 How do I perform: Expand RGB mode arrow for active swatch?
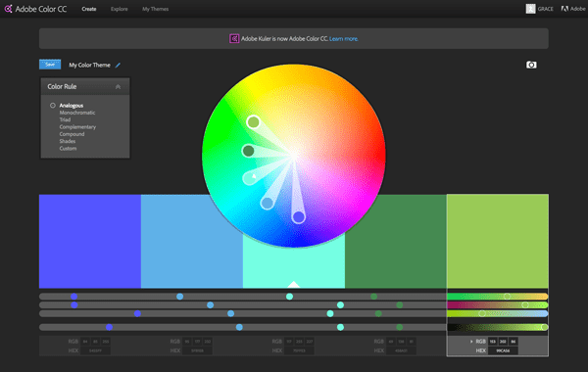471,342
